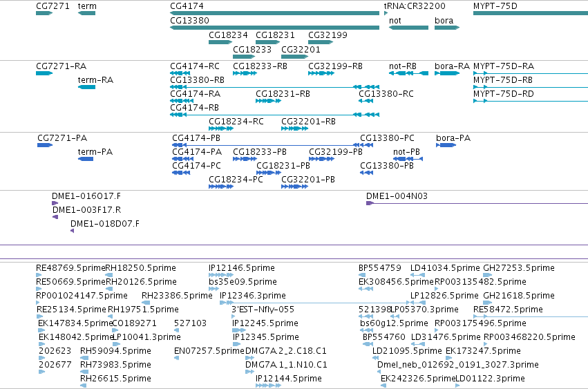Select gene CG18234
The width and height of the screenshot is (588, 389).
coord(220,42)
